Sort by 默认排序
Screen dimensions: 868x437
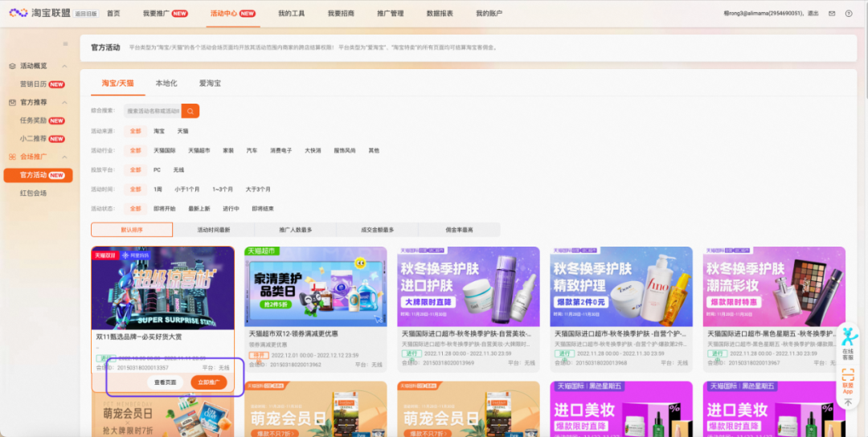[132, 230]
